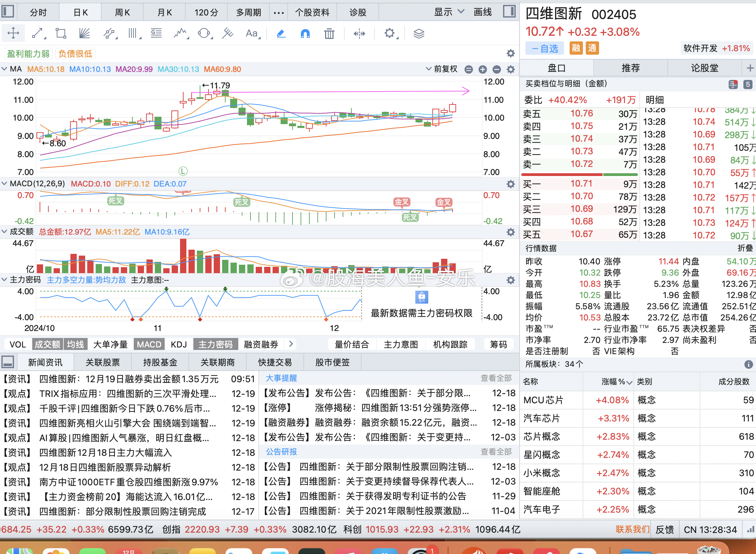Open drawing settings gear in toolbar

[x=390, y=34]
